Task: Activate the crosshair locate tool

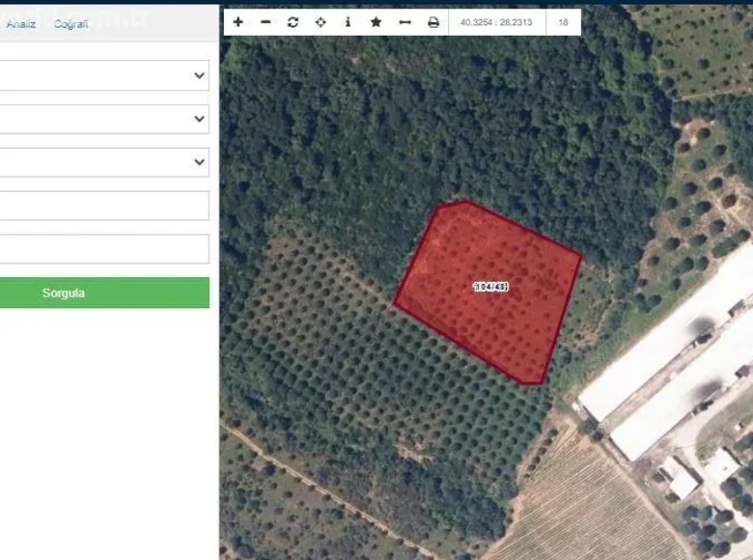Action: (x=321, y=22)
